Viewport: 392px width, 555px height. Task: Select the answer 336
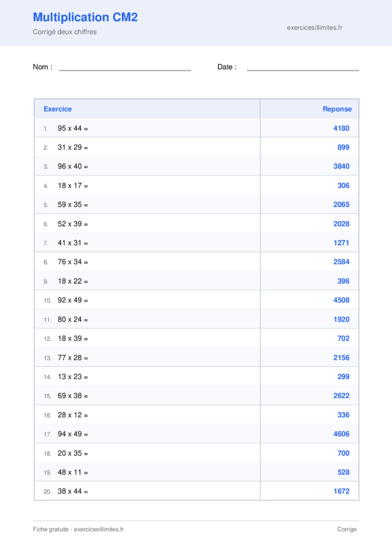click(343, 415)
